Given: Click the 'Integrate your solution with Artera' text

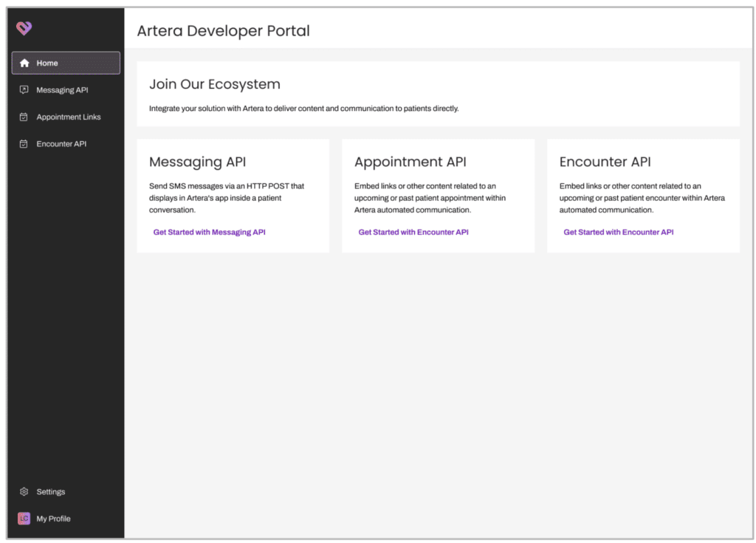Looking at the screenshot, I should 303,109.
